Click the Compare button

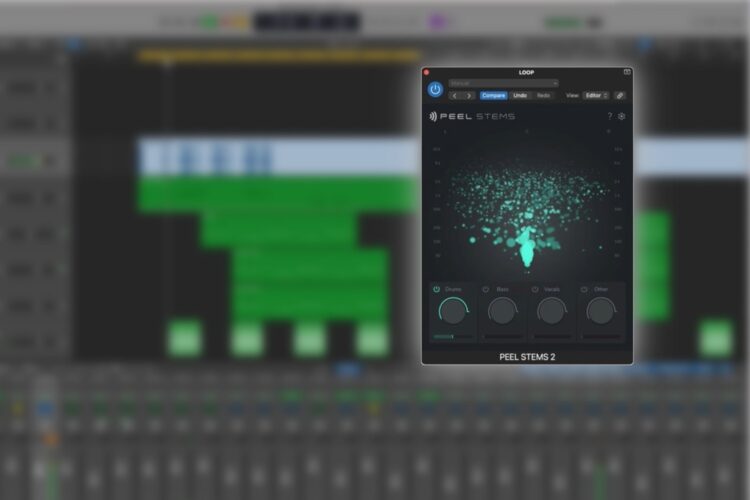(x=494, y=96)
